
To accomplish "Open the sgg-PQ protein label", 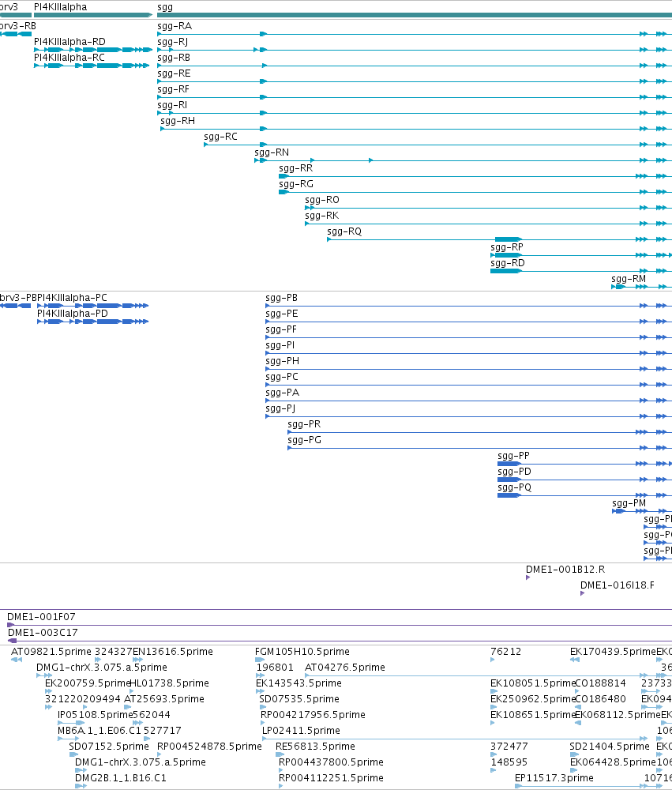I will tap(515, 487).
